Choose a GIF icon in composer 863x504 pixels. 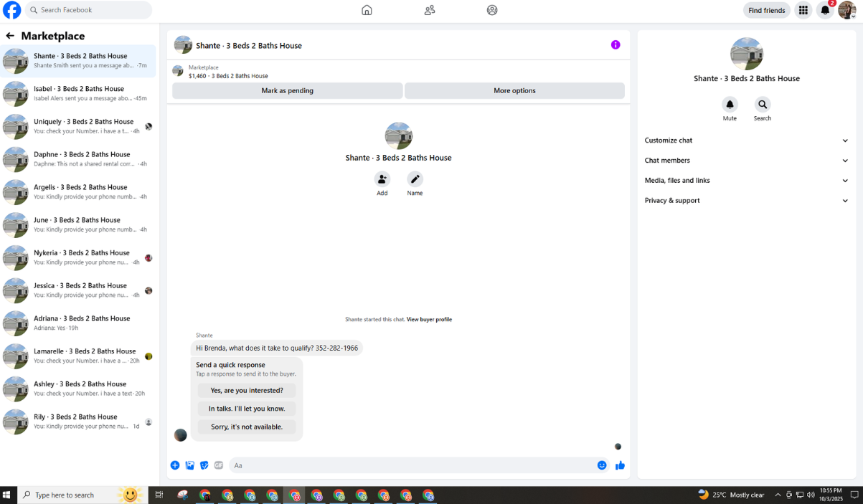pos(219,465)
